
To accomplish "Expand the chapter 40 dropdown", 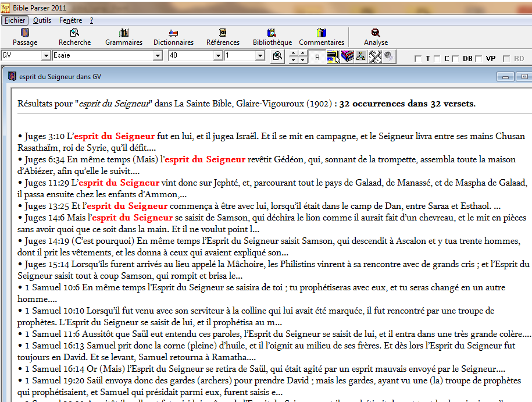I will tap(218, 55).
